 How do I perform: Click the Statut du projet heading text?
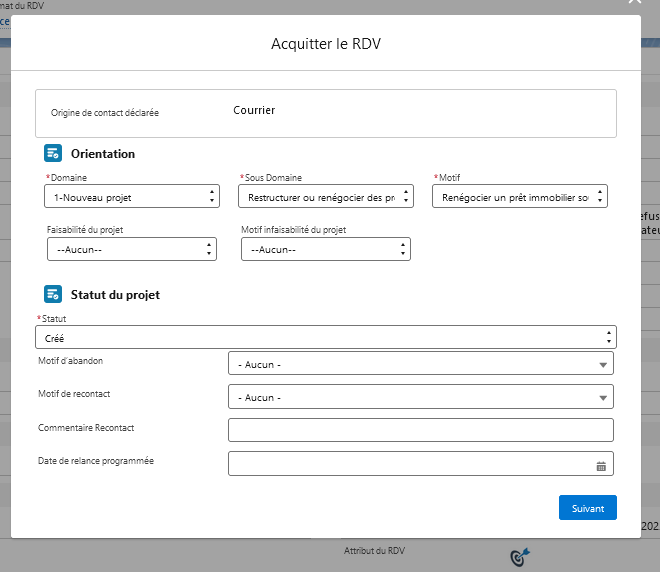[115, 295]
